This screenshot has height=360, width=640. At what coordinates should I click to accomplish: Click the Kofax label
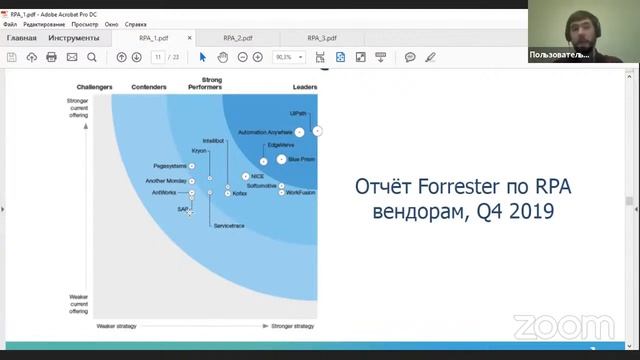coord(240,193)
